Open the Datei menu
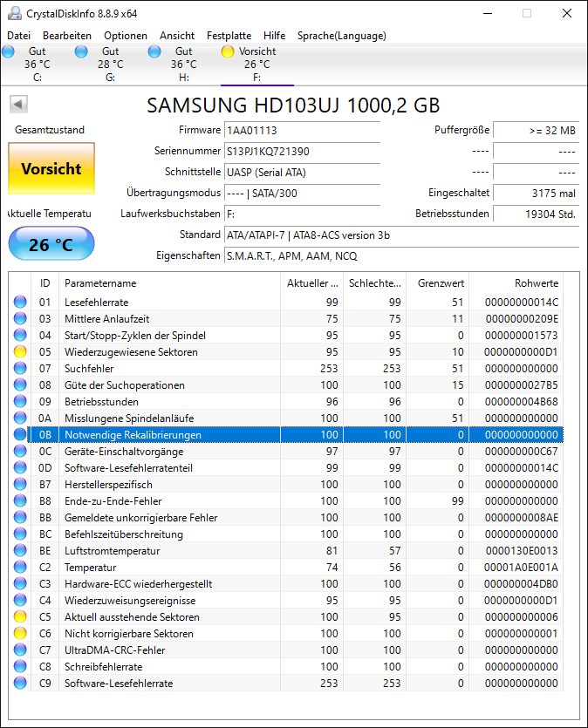Image resolution: width=588 pixels, height=728 pixels. point(19,36)
